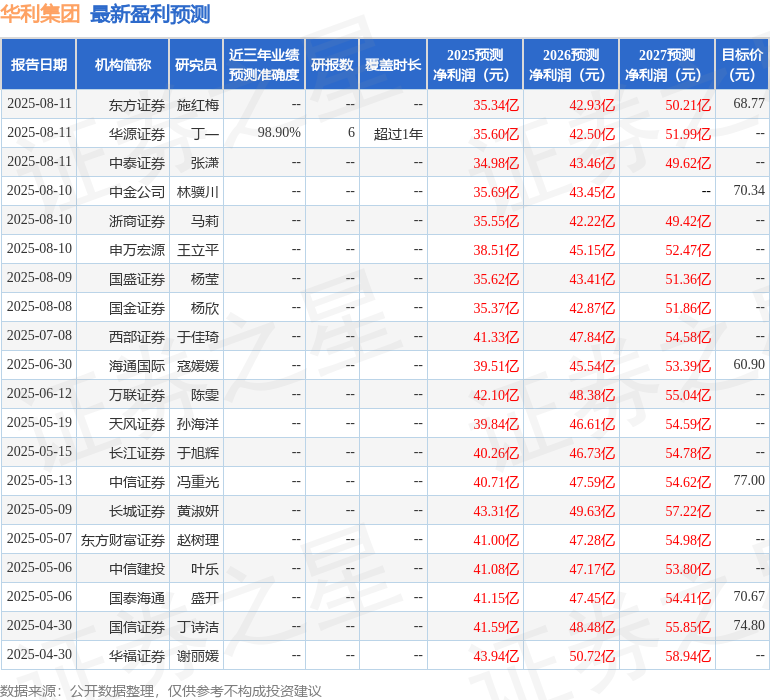Click the 机构简称 column header

[123, 65]
